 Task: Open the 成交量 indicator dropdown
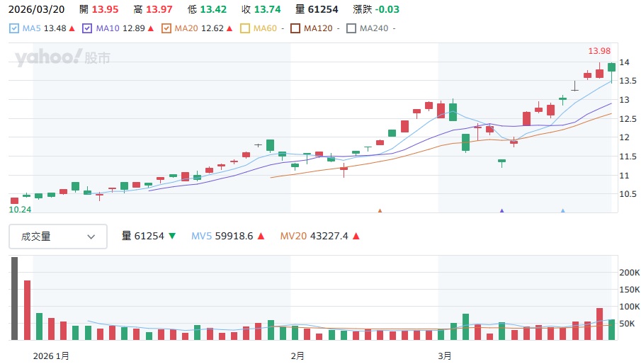(x=58, y=237)
